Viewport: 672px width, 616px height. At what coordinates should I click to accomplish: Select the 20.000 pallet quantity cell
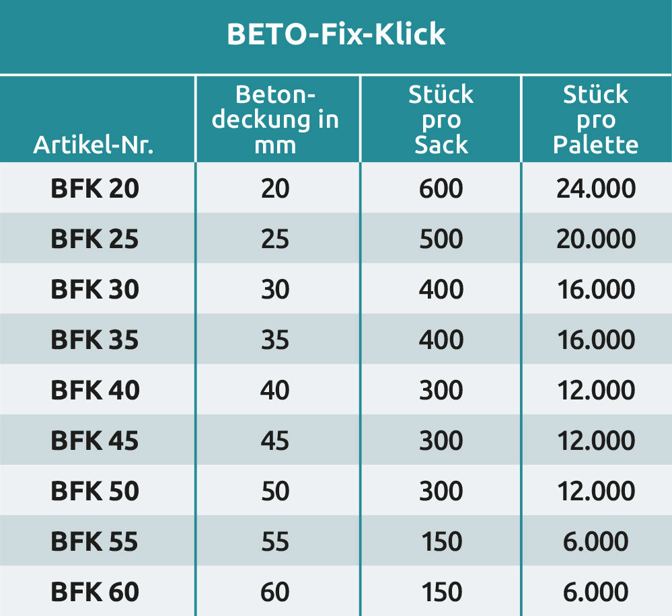[x=595, y=239]
